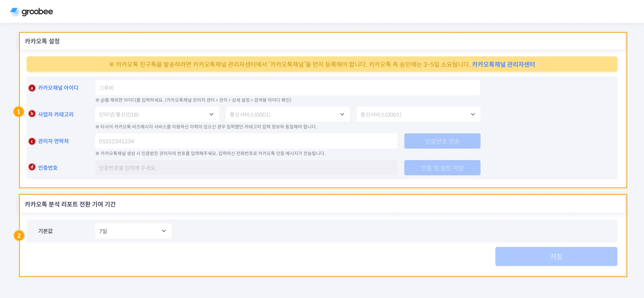Click the 카카오톡 설정 section header
The image size is (644, 298).
pyautogui.click(x=42, y=41)
